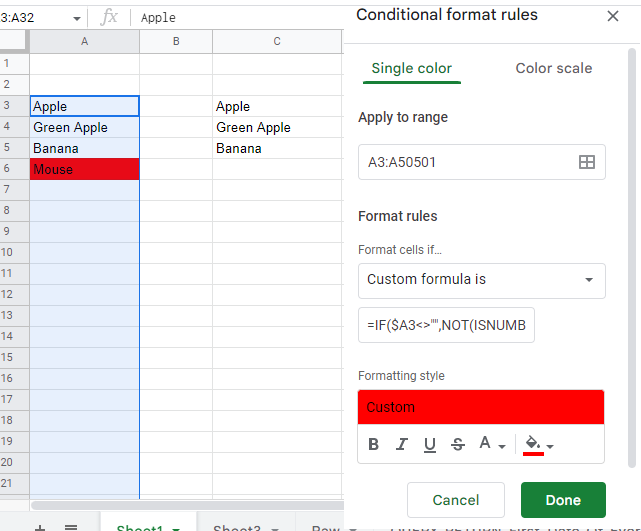This screenshot has height=531, width=641.
Task: Click cell C5 containing Banana
Action: coord(277,148)
